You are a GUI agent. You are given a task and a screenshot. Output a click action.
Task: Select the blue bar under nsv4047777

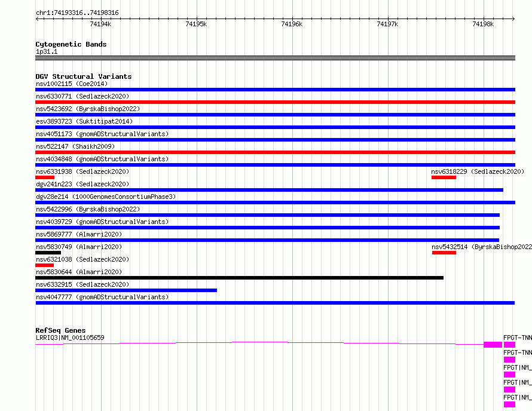click(275, 303)
